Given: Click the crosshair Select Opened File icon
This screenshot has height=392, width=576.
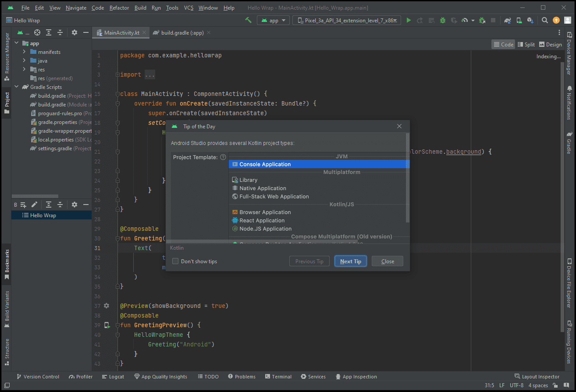Looking at the screenshot, I should click(37, 32).
